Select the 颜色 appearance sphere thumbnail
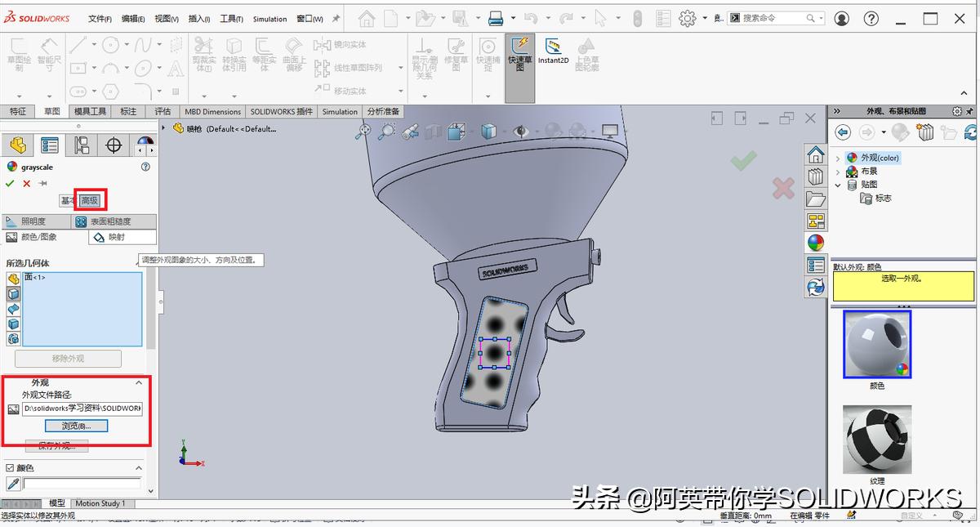This screenshot has height=527, width=980. click(875, 343)
